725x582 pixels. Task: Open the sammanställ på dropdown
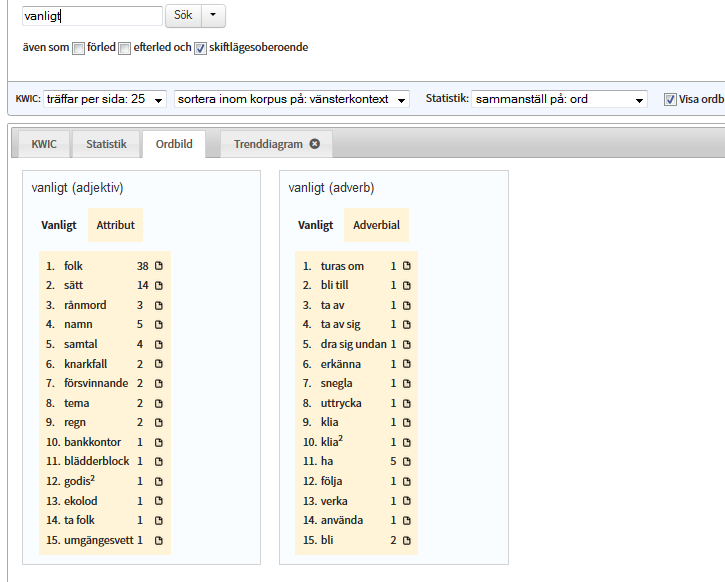559,99
